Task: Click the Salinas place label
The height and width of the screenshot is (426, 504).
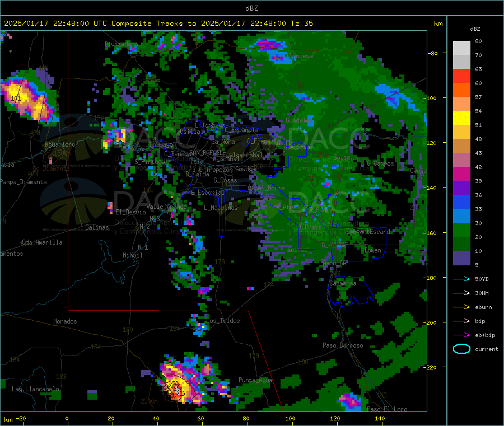Action: coord(97,227)
